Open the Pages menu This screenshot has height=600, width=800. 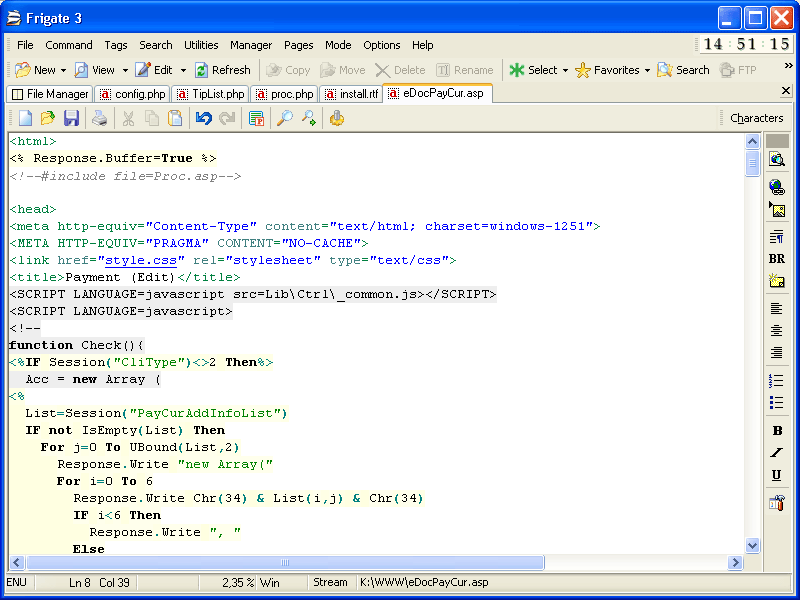tap(298, 45)
